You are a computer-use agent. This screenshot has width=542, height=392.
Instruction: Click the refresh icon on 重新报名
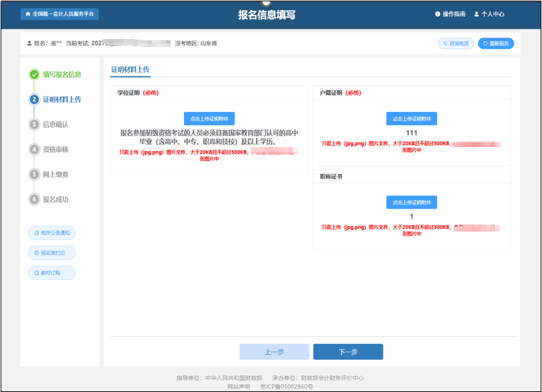(485, 43)
